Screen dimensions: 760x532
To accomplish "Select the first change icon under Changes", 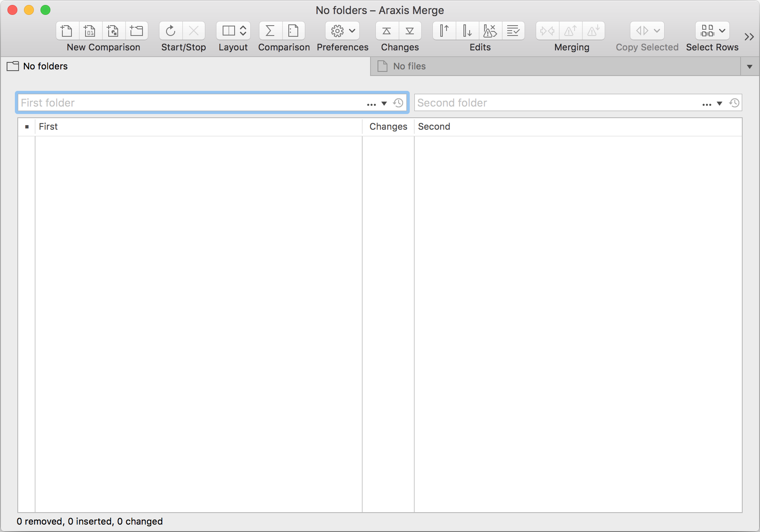I will (x=386, y=31).
